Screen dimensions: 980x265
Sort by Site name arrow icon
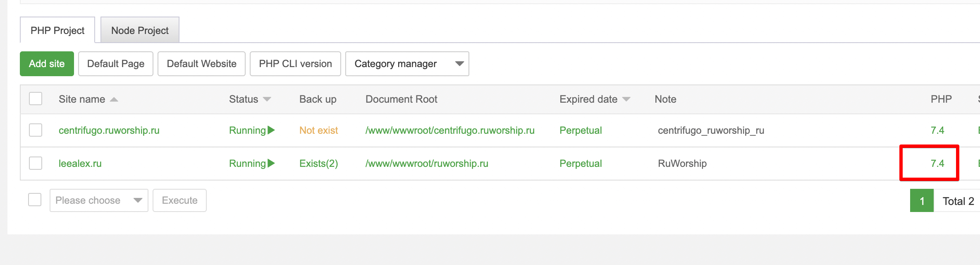114,99
